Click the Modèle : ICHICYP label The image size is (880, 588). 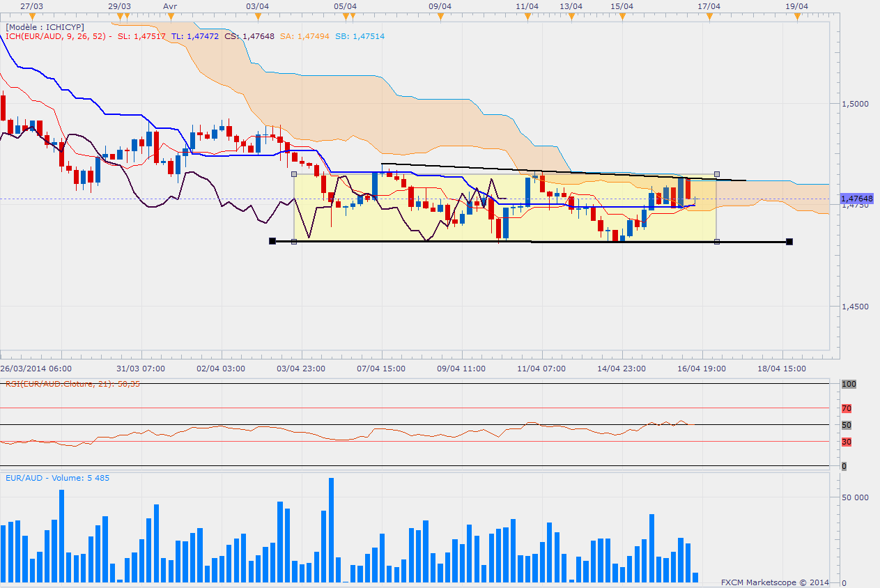pyautogui.click(x=45, y=26)
